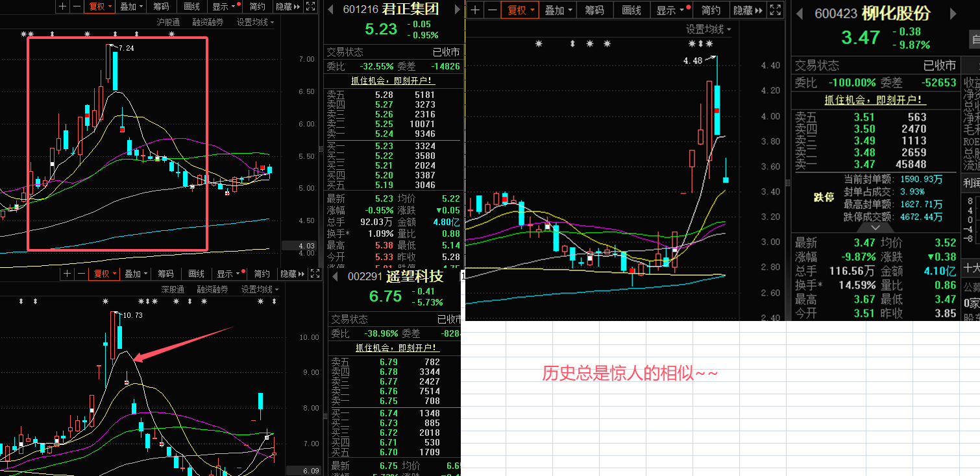Open 复权 dropdown in 遥望科技 chart
Viewport: 980px width, 476px height.
[105, 274]
